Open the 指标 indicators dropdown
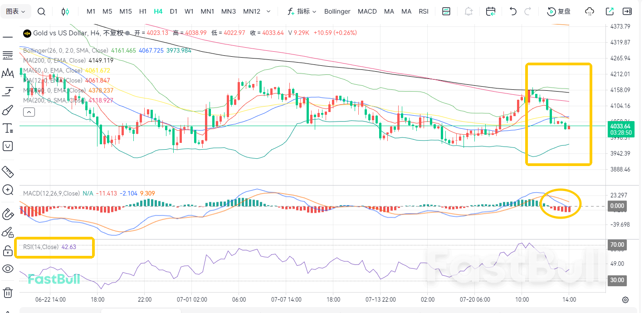The height and width of the screenshot is (313, 644). [302, 11]
